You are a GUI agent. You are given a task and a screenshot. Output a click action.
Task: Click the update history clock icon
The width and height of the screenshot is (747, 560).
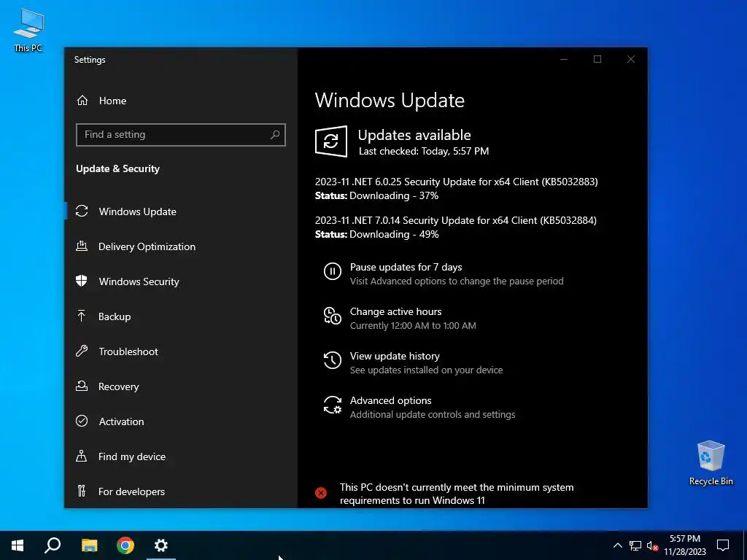point(333,360)
